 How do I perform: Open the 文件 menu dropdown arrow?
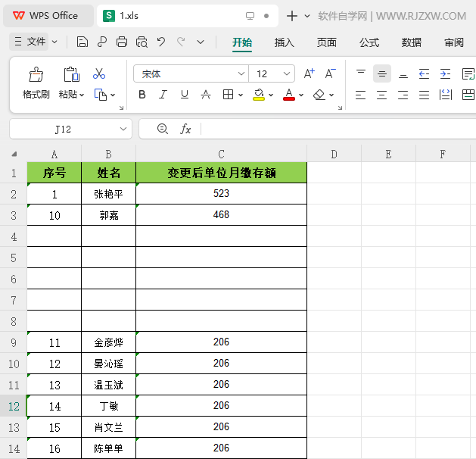pos(54,42)
